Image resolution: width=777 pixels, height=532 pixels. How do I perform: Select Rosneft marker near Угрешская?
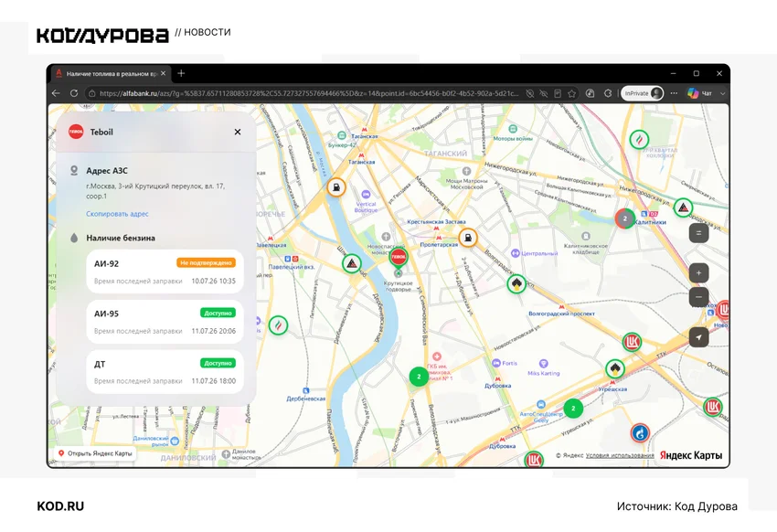pos(615,368)
